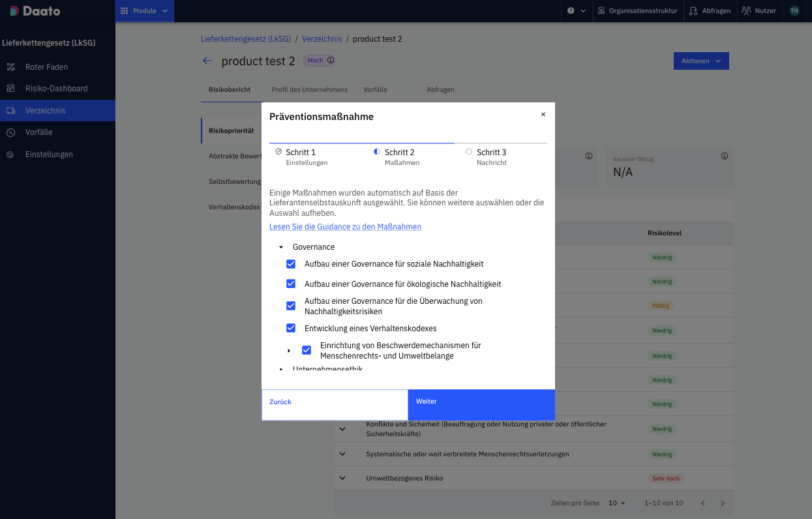The width and height of the screenshot is (812, 519).
Task: Open Lesen Sie die Guidance link
Action: [x=345, y=227]
